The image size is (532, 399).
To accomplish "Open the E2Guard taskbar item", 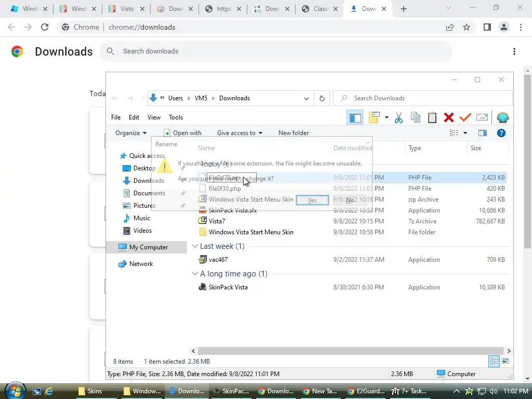I will point(365,391).
